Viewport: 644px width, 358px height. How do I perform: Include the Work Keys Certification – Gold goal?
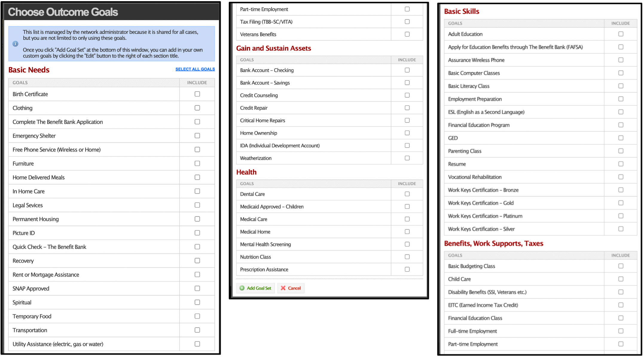621,203
